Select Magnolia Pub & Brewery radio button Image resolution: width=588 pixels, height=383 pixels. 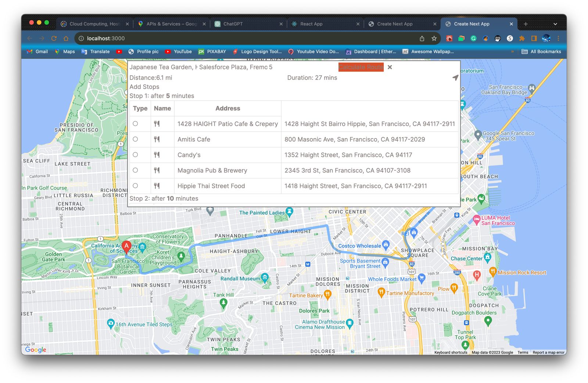point(135,170)
